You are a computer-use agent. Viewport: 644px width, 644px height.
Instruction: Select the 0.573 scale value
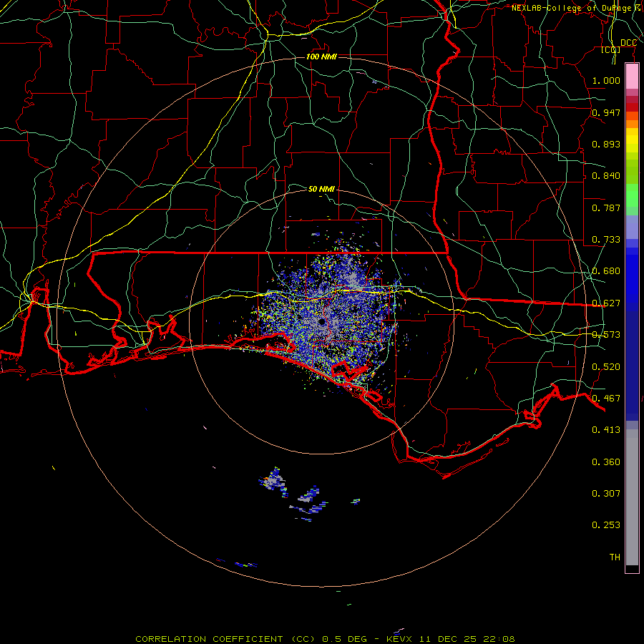pyautogui.click(x=606, y=335)
